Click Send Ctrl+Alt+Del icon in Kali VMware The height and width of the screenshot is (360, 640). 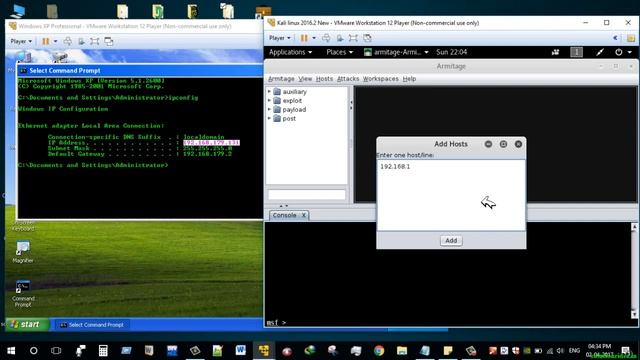(326, 38)
